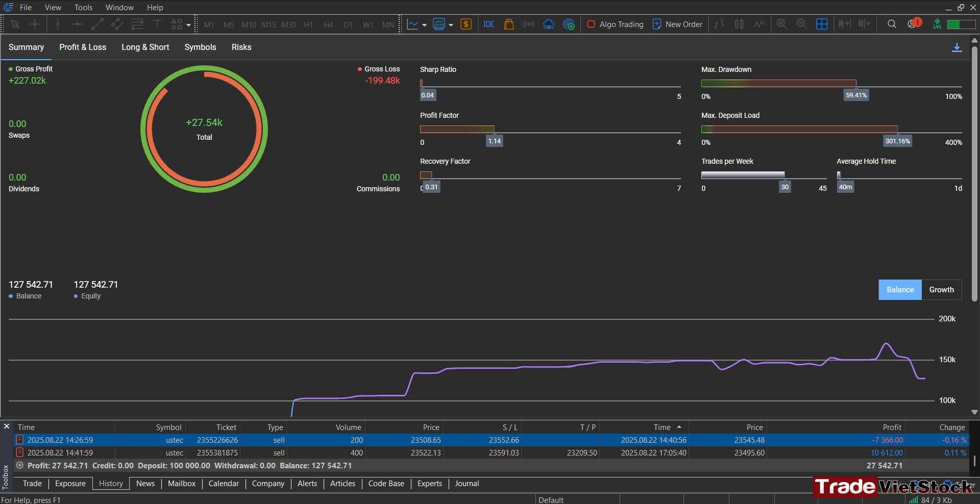Image resolution: width=980 pixels, height=504 pixels.
Task: Switch to H1 timeframe
Action: (x=308, y=24)
